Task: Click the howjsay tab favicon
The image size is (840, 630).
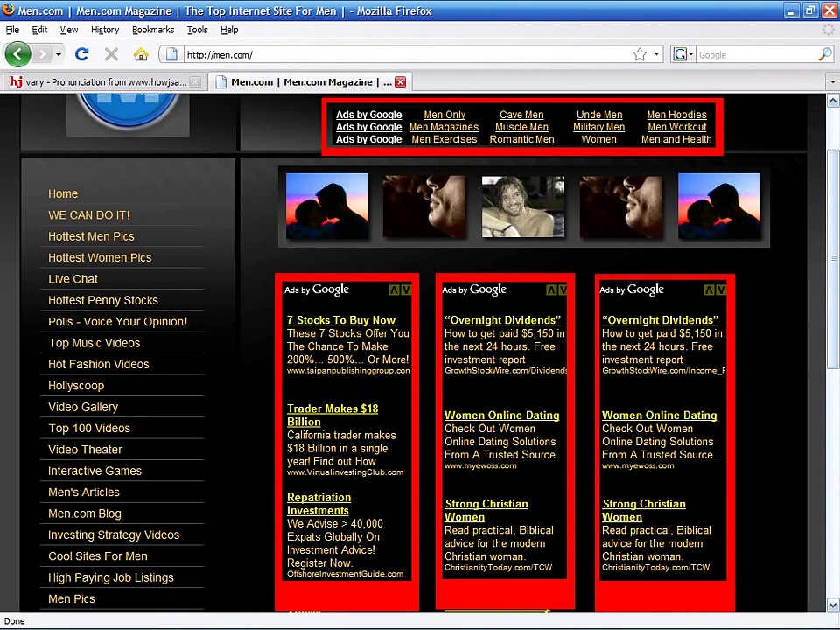Action: tap(16, 82)
